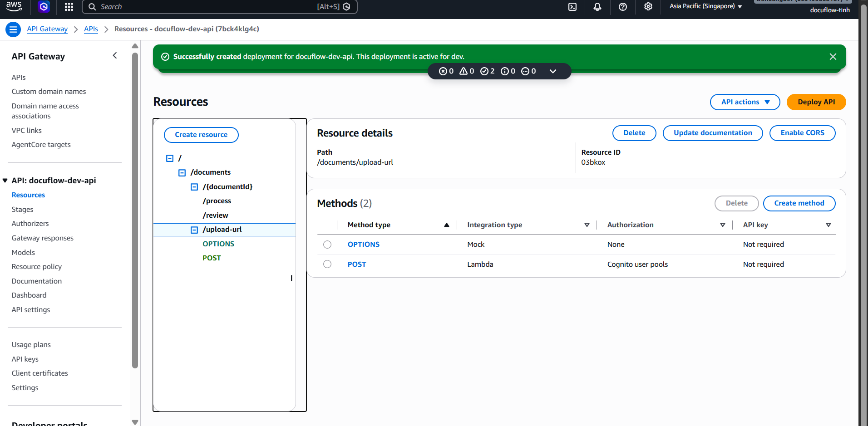Select the POST method radio button
This screenshot has height=426, width=868.
327,264
